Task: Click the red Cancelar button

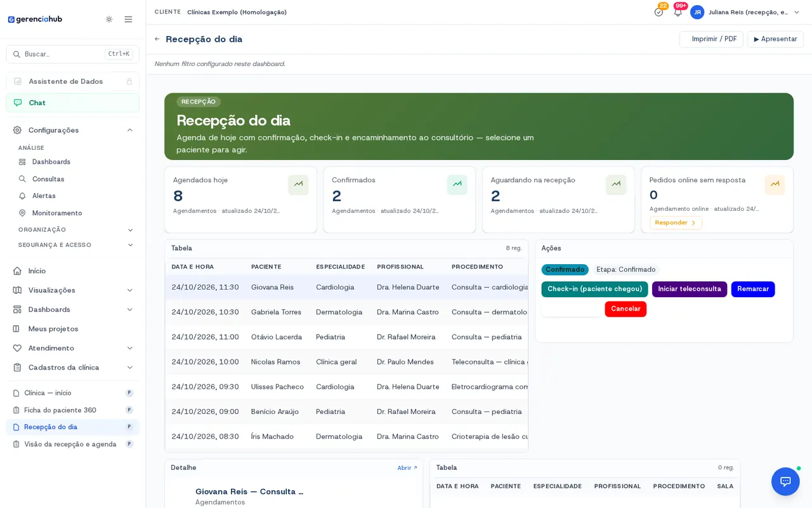Action: click(625, 309)
